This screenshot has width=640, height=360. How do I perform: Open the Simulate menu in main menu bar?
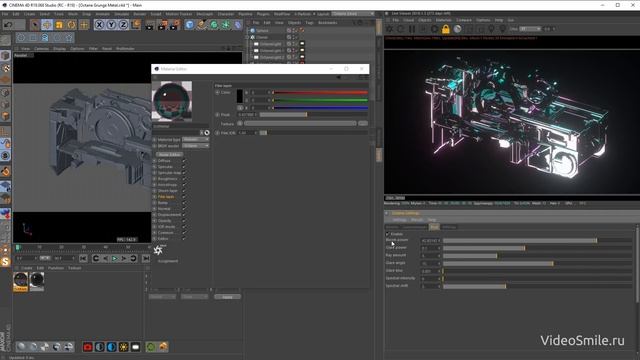tap(121, 14)
